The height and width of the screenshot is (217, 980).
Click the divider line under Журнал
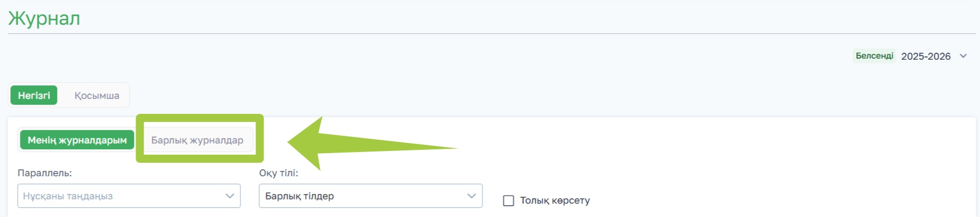tap(484, 34)
